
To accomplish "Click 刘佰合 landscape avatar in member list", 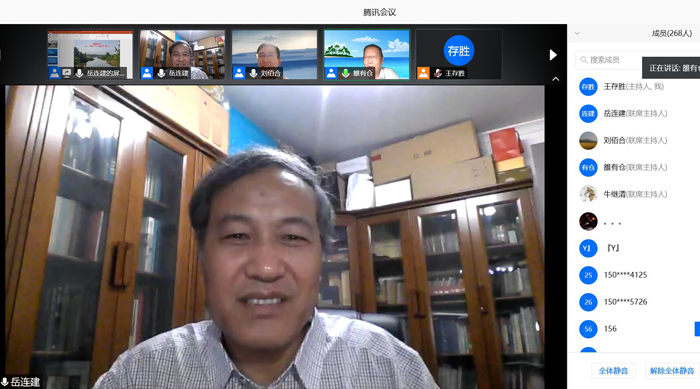I will point(588,140).
